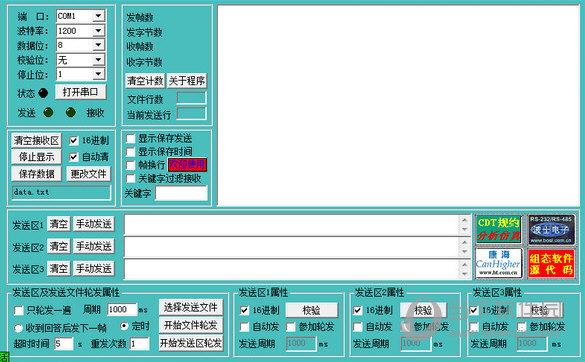Viewport: 585px width, 362px height.
Task: Open the 端口 COM1 dropdown
Action: pyautogui.click(x=98, y=16)
